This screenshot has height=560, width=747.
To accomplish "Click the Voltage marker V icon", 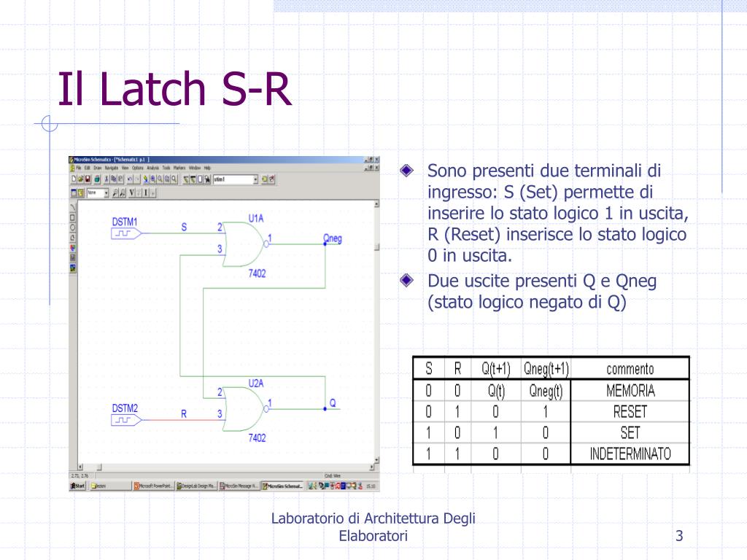I will tap(131, 192).
